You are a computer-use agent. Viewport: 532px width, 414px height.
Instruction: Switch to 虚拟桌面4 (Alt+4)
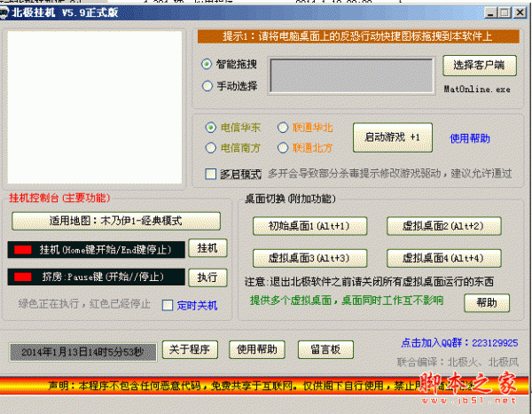coord(444,258)
